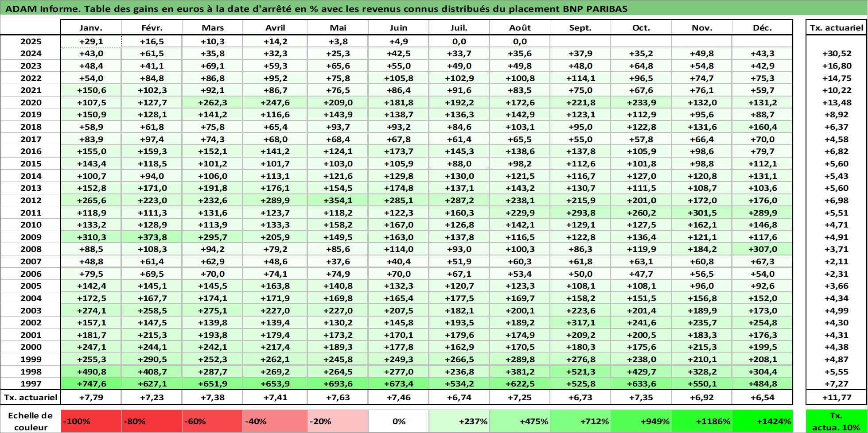Select the 2012 row label

coord(31,200)
